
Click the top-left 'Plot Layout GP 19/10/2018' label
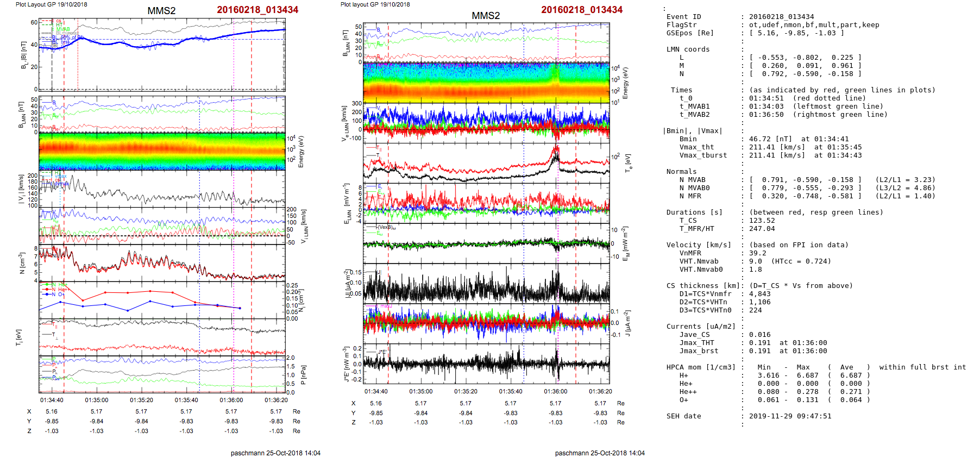pyautogui.click(x=51, y=4)
